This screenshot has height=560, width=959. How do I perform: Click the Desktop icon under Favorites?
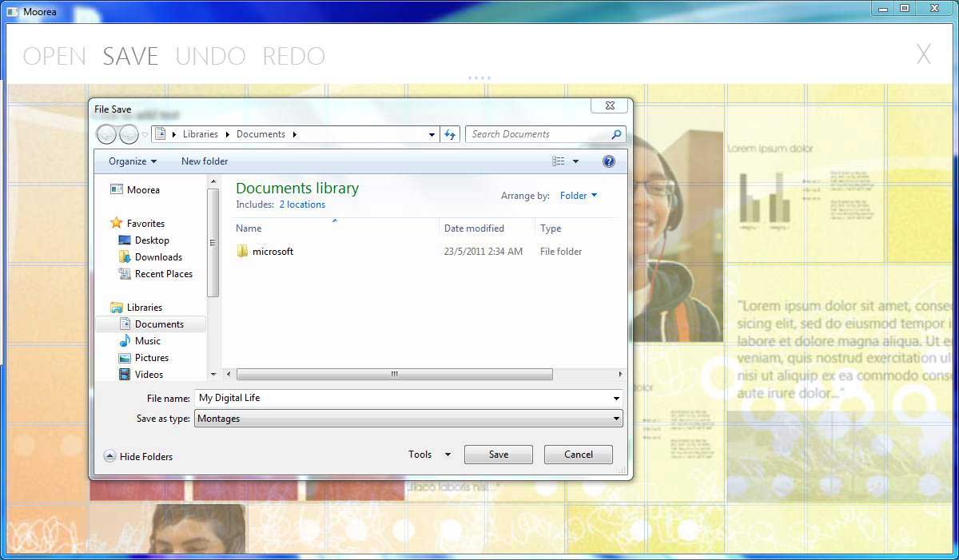pos(124,240)
